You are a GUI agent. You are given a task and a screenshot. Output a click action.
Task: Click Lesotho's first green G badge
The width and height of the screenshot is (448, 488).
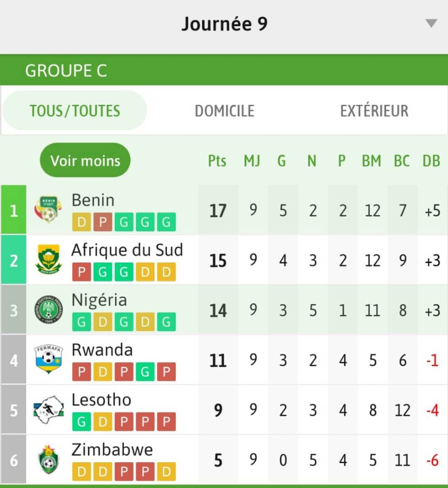pos(81,422)
